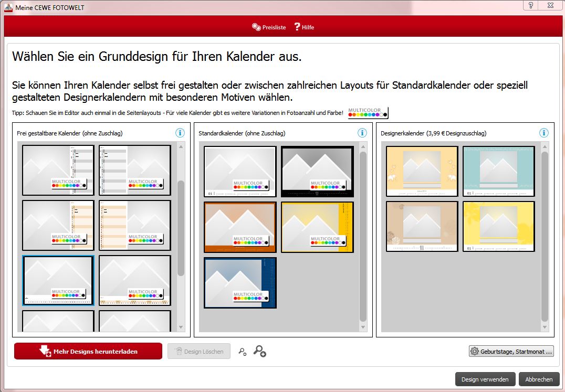Pick the yellow floral Designerkalender design
The height and width of the screenshot is (392, 565).
pos(498,226)
